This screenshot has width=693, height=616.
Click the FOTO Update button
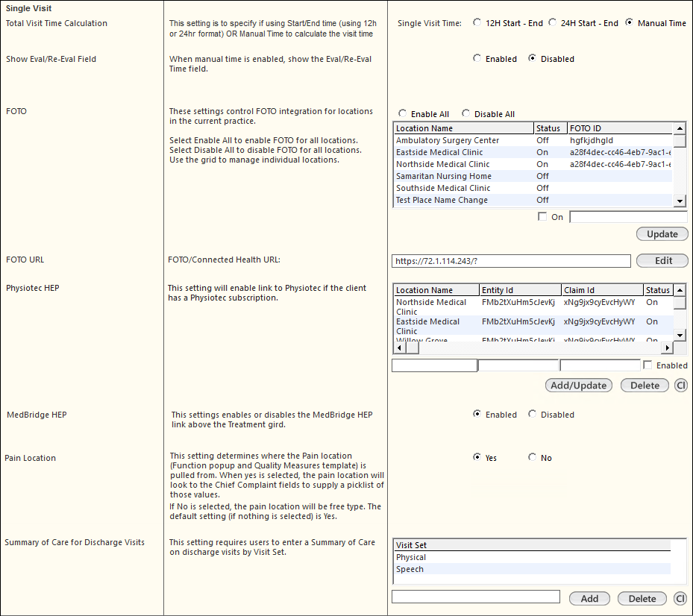(662, 234)
